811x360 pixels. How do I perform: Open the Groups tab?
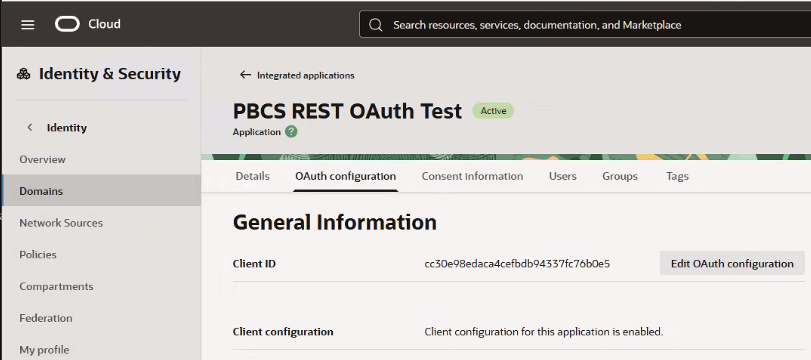(x=620, y=176)
